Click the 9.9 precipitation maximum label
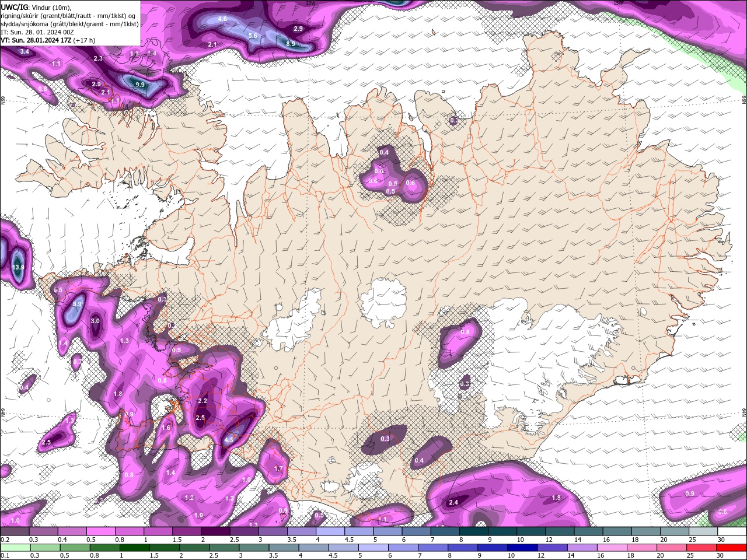This screenshot has height=560, width=747. coord(140,85)
